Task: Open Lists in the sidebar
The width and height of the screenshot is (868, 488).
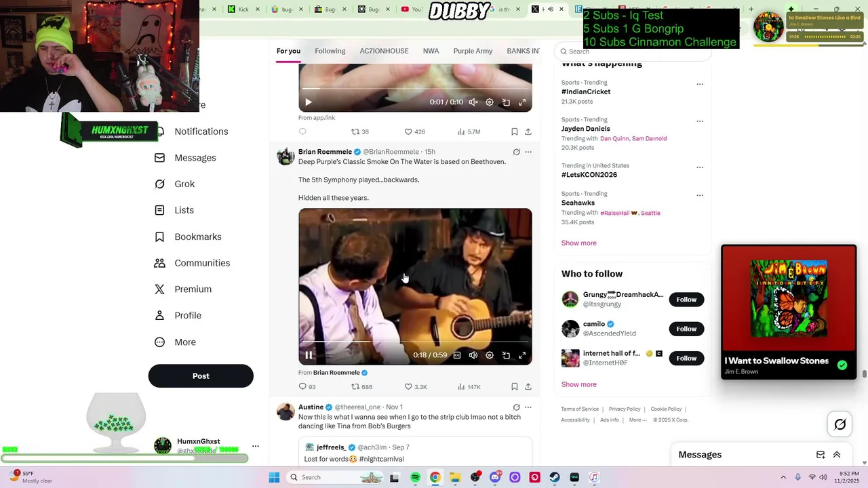Action: [x=174, y=210]
